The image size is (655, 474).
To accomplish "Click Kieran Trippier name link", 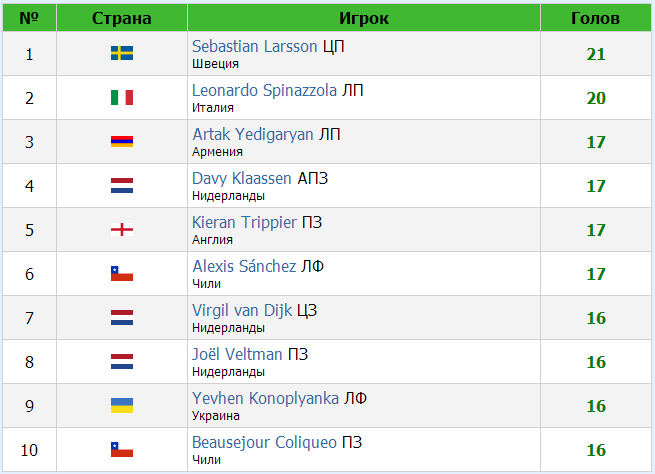I will tap(244, 223).
